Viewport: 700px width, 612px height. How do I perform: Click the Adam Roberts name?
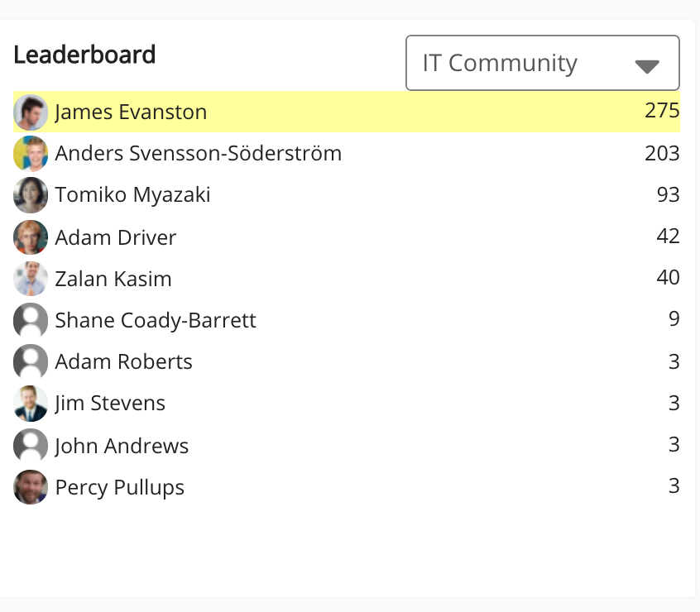[x=123, y=362]
